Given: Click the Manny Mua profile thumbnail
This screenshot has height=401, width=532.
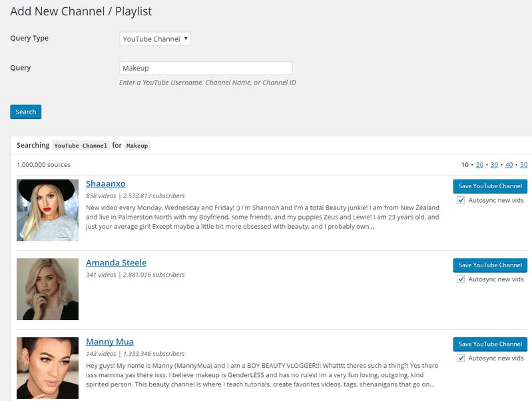Looking at the screenshot, I should coord(47,368).
